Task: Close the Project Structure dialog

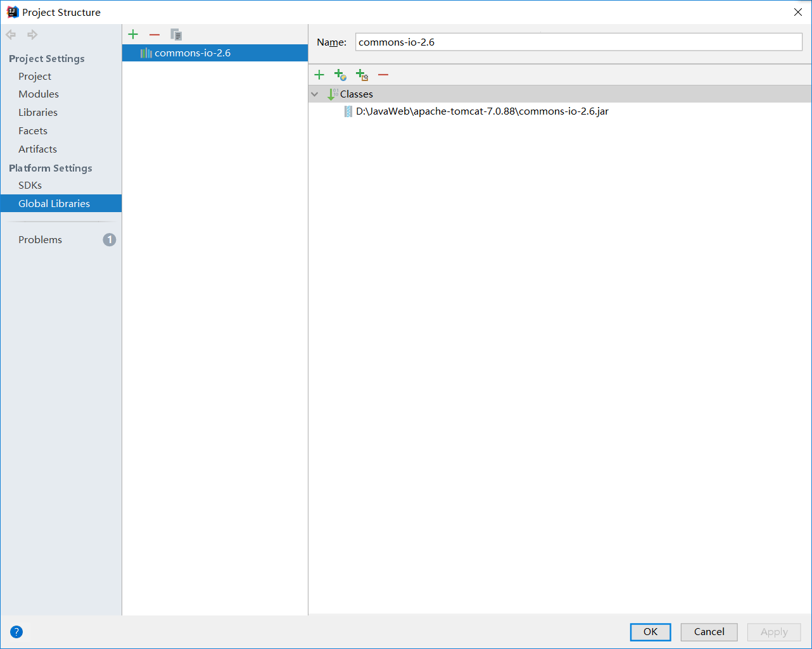Action: coord(797,12)
